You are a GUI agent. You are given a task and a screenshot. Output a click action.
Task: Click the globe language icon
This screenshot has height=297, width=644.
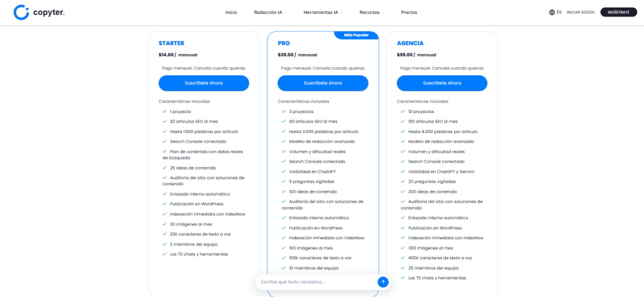pyautogui.click(x=552, y=13)
